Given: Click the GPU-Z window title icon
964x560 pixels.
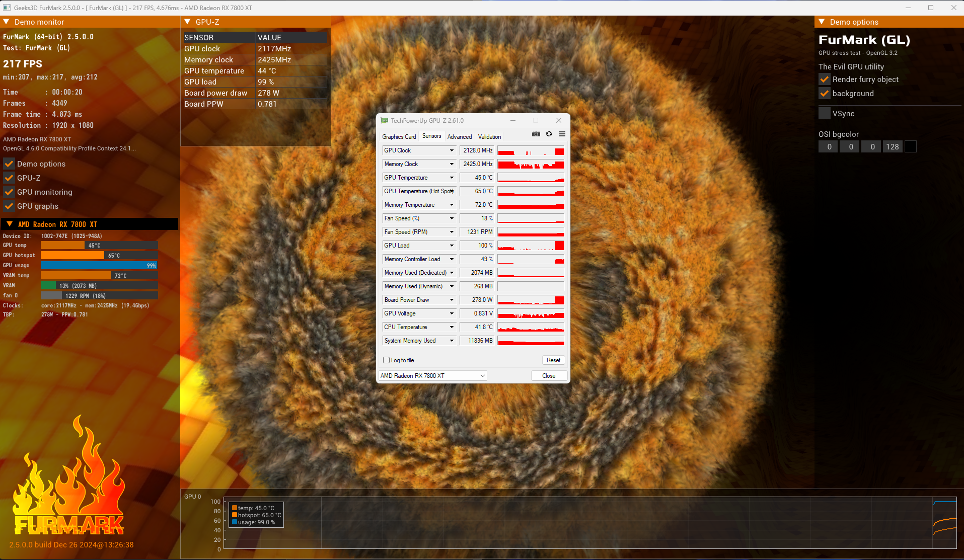Looking at the screenshot, I should coord(385,121).
